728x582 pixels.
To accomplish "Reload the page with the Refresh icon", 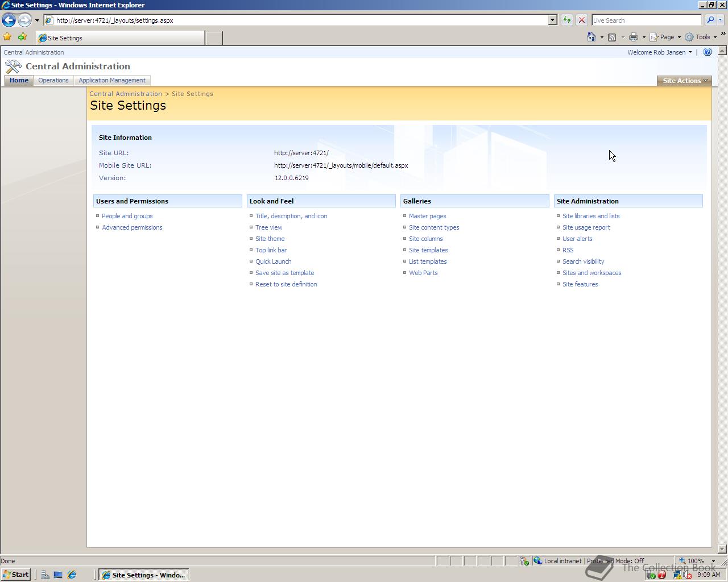I will [x=567, y=20].
